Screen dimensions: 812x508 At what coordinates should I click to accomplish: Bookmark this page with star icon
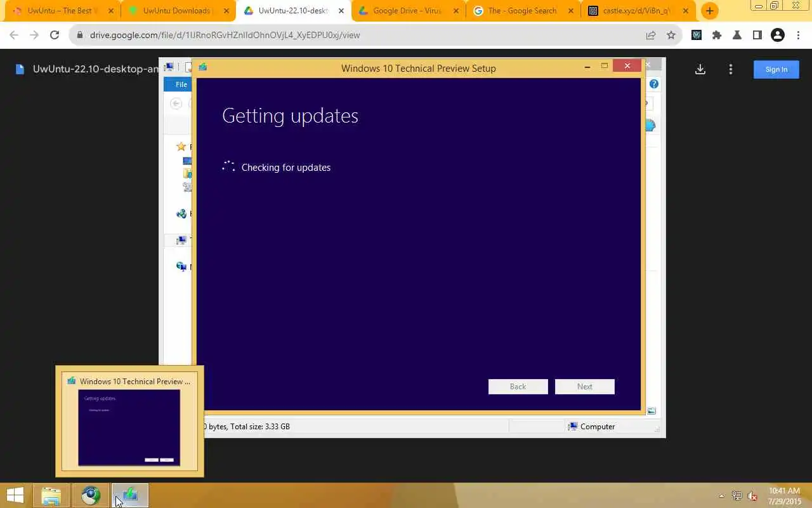pyautogui.click(x=671, y=35)
